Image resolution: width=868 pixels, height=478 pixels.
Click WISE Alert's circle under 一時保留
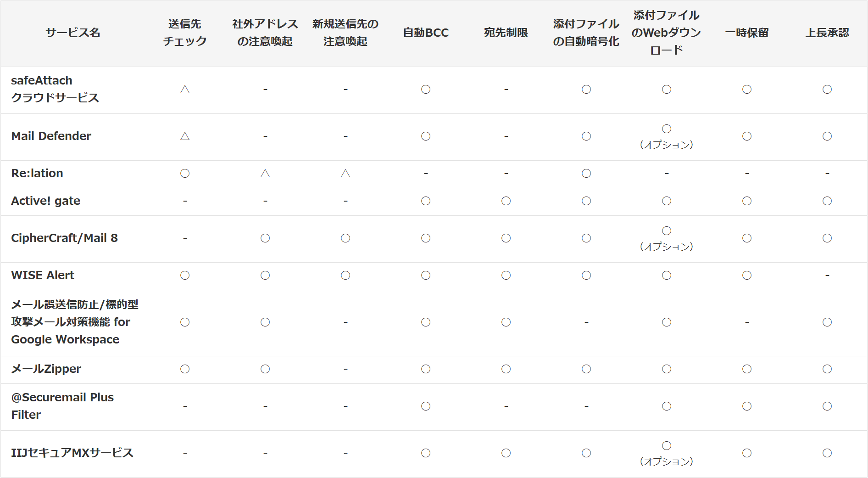[x=747, y=275]
